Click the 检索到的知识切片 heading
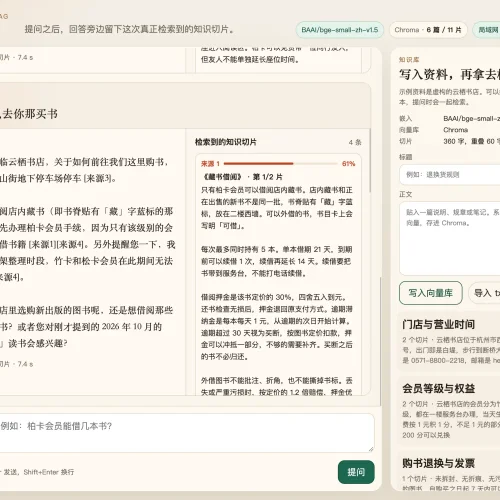This screenshot has width=500, height=500. click(226, 142)
